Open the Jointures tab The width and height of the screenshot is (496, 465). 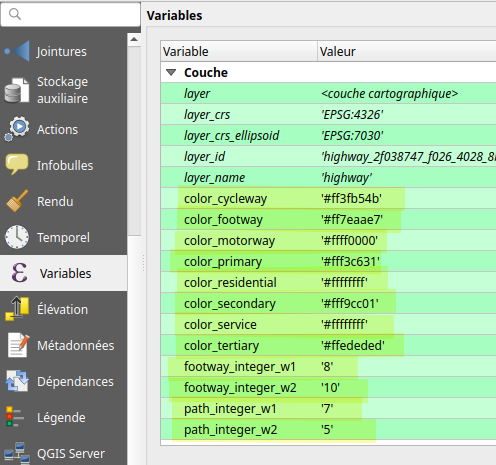pos(63,51)
